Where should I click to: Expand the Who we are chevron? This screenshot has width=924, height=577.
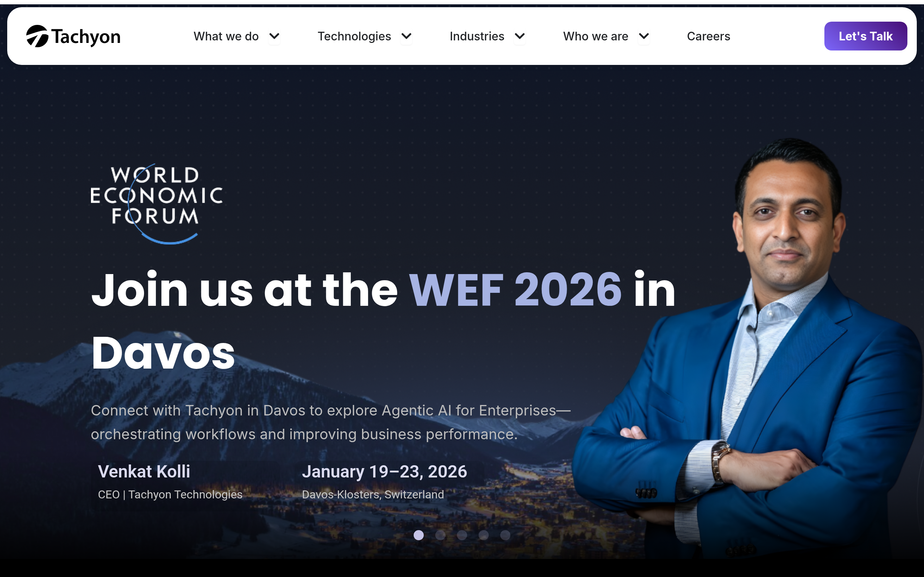point(644,36)
